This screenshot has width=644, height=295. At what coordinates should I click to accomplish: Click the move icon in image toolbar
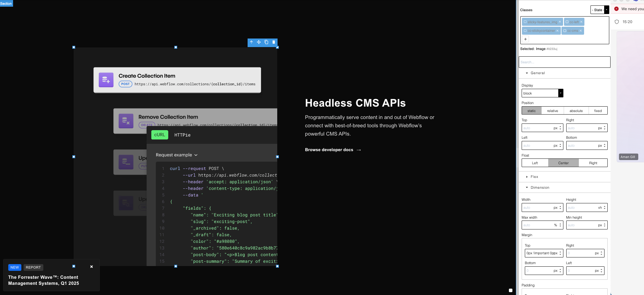(259, 42)
